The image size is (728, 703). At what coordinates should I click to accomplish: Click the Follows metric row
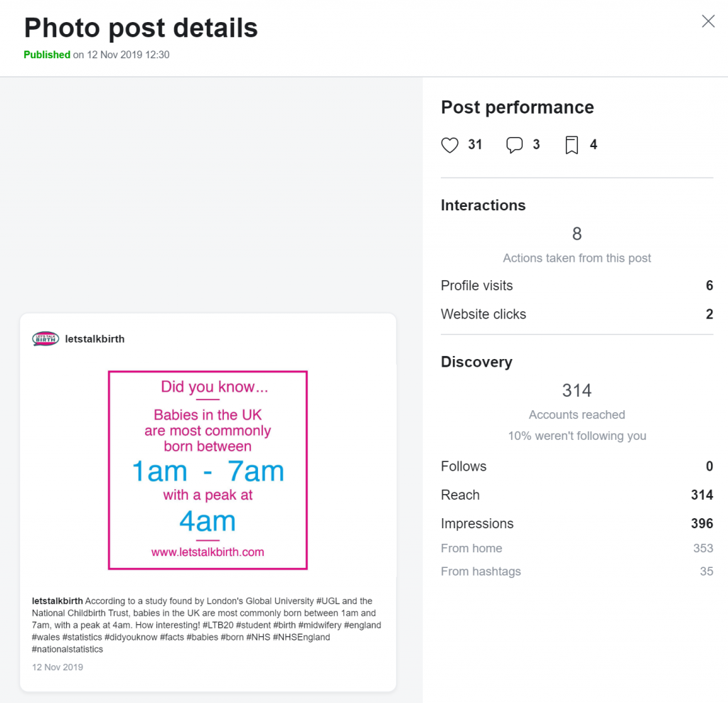[x=577, y=466]
